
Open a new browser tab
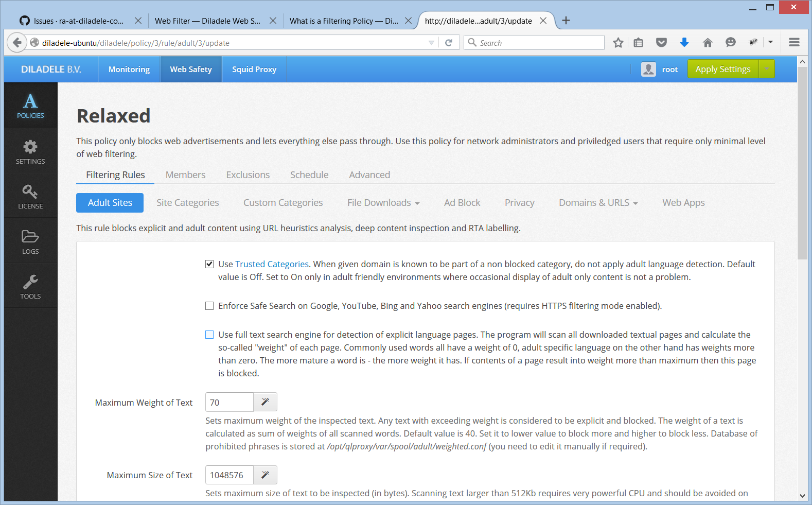click(x=566, y=21)
